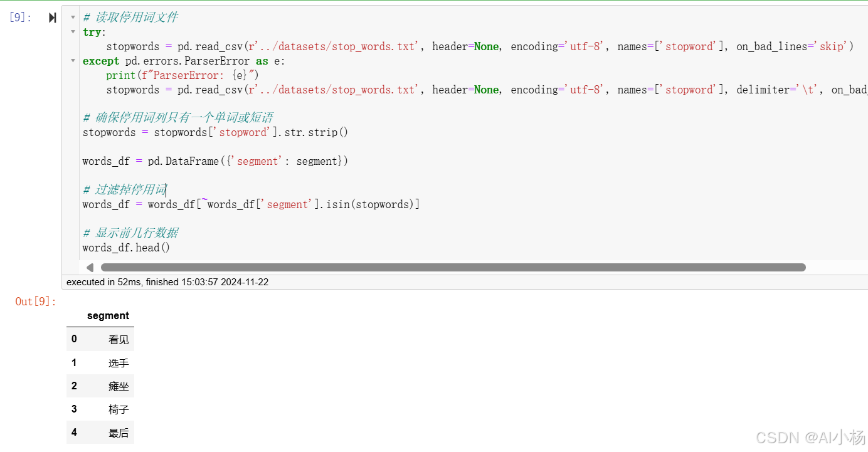The image size is (868, 452).
Task: Click the 'words_df.head()' code line
Action: [126, 248]
